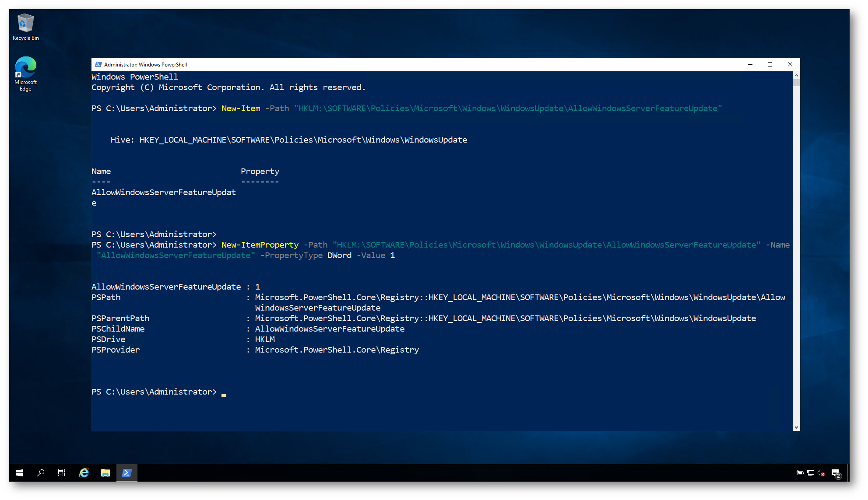
Task: Click Show Desktop sliver at taskbar end
Action: pos(848,473)
